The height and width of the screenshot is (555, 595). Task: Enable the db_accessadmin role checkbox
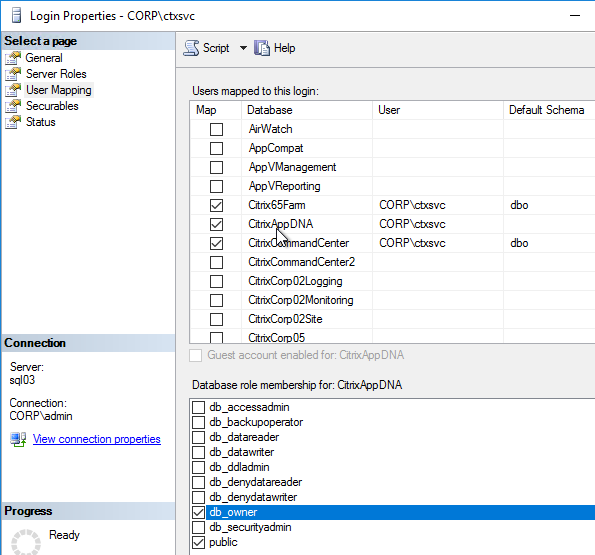coord(198,407)
